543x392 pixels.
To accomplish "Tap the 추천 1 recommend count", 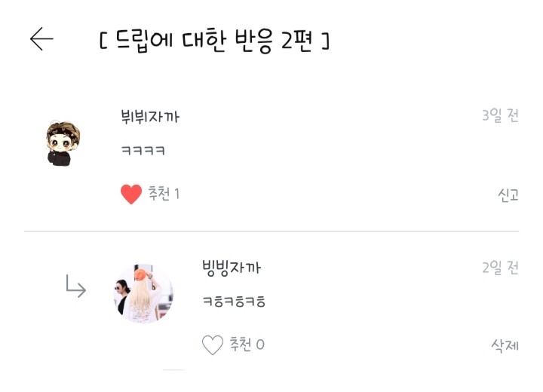I will point(164,194).
